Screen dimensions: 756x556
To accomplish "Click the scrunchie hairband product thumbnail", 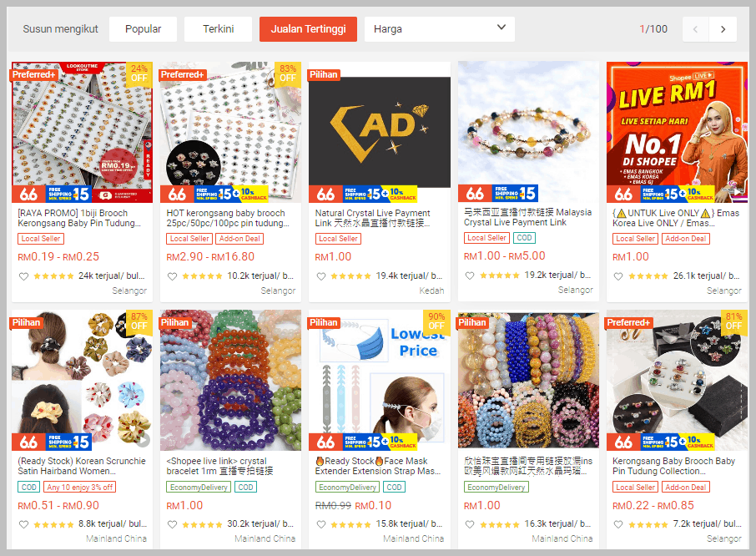I will tap(82, 380).
